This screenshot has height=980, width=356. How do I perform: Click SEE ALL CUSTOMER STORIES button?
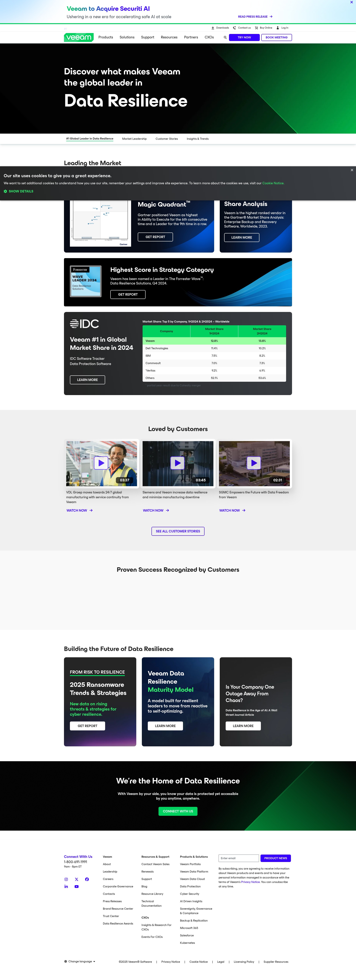coord(178,531)
